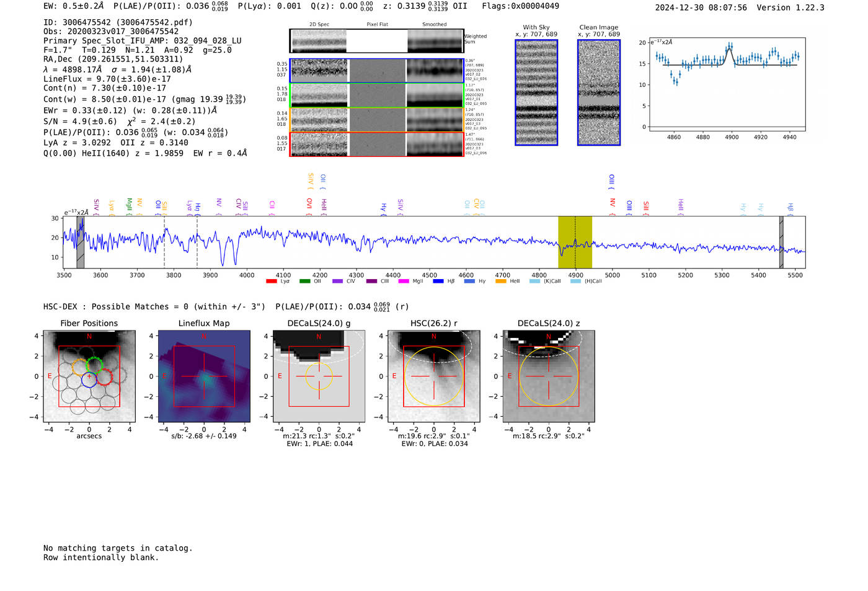Open the Clean Image cutout

coord(599,92)
